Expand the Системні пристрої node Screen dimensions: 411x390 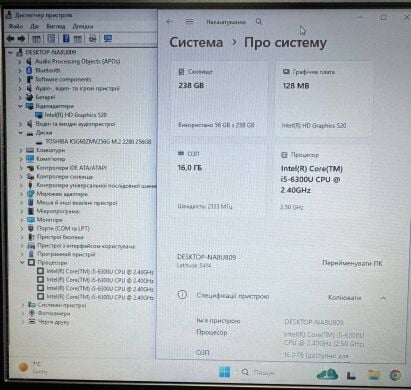coord(23,305)
